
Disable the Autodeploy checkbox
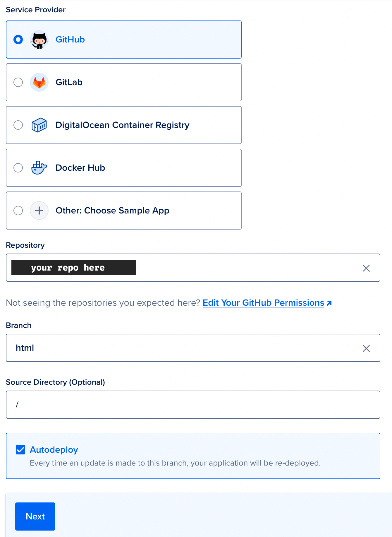[x=20, y=450]
